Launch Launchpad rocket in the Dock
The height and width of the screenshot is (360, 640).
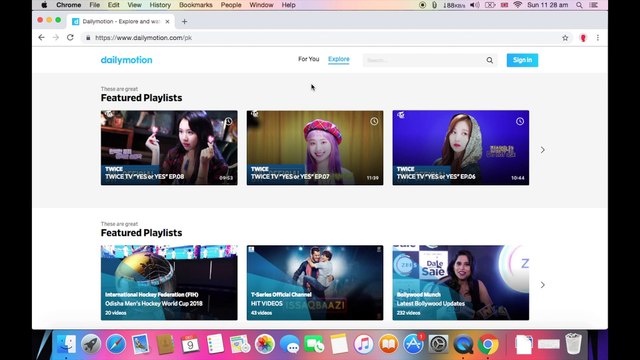(x=91, y=344)
